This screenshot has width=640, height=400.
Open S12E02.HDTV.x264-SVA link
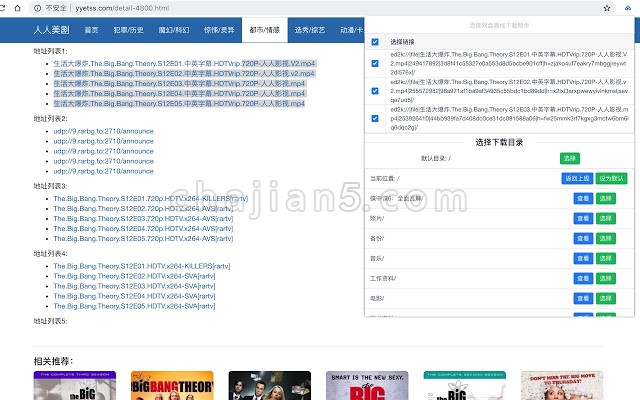(134, 276)
